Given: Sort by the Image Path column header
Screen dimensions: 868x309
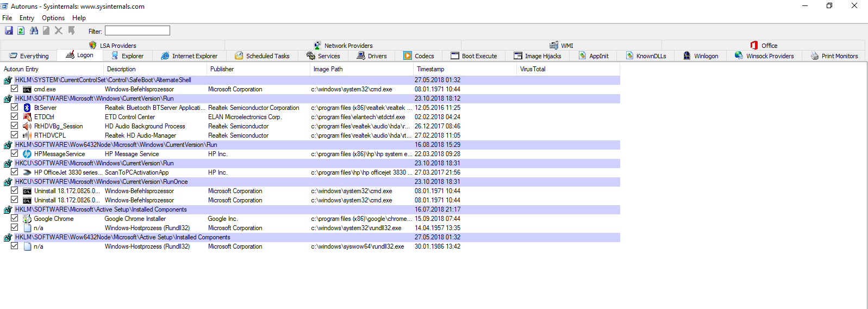Looking at the screenshot, I should coord(361,69).
